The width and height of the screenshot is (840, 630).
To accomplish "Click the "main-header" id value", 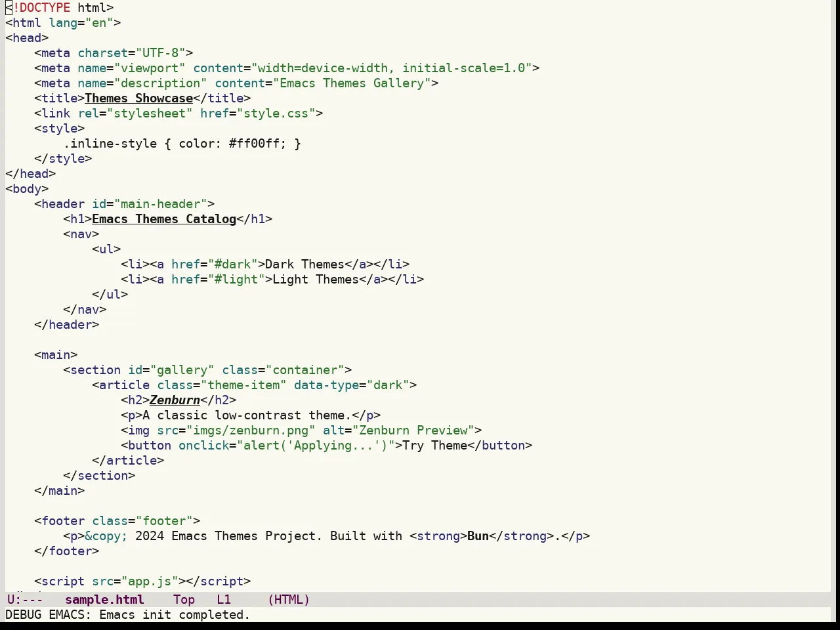I will tap(161, 204).
